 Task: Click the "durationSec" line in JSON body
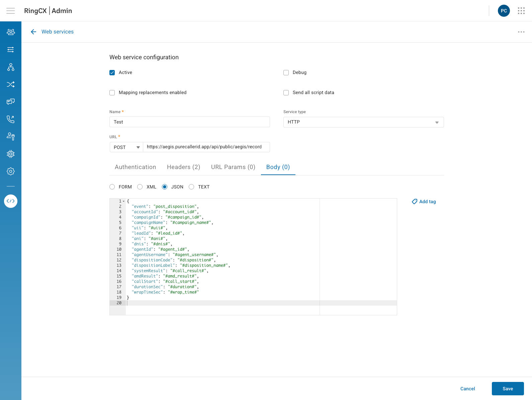pos(165,287)
